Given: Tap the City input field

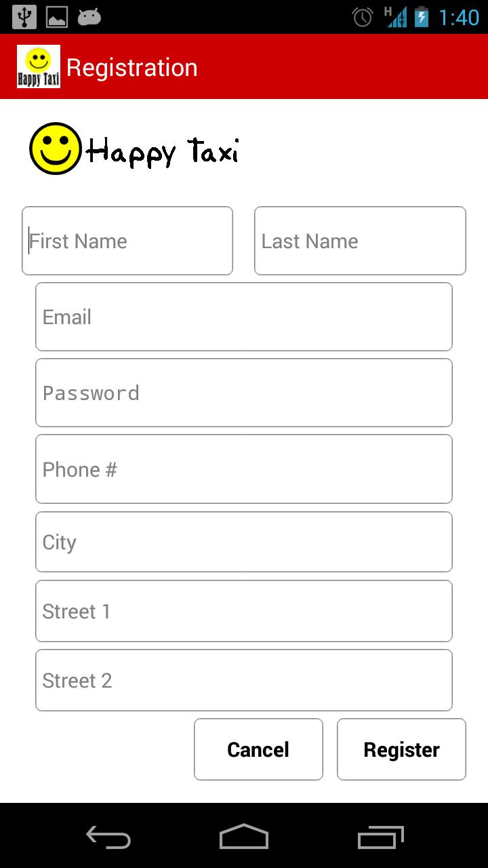Looking at the screenshot, I should [244, 542].
